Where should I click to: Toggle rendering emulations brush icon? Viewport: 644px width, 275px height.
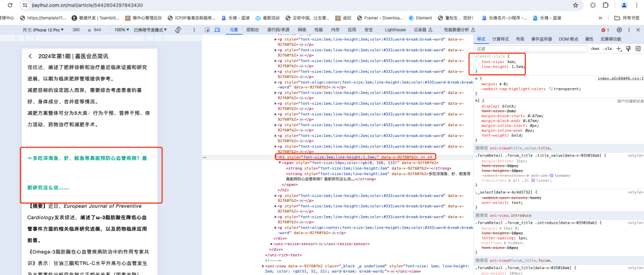click(x=628, y=48)
